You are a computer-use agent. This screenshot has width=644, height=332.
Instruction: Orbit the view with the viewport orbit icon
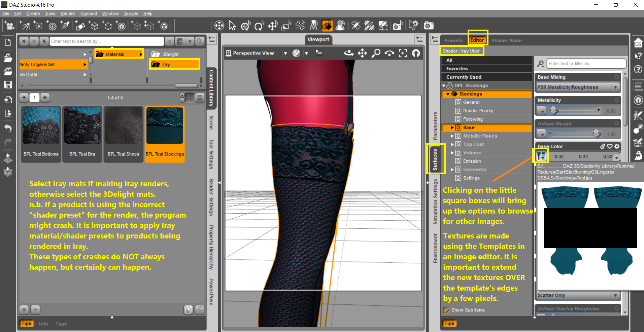pyautogui.click(x=349, y=53)
